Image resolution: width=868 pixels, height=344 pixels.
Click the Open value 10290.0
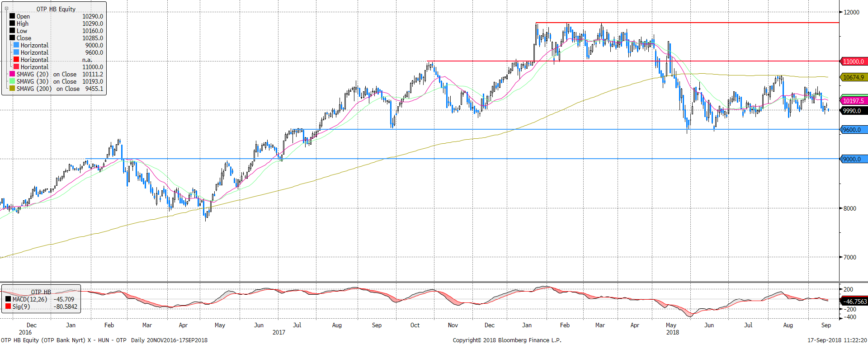[93, 16]
